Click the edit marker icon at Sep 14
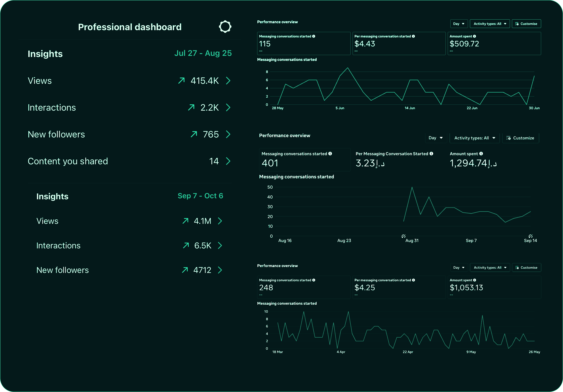The width and height of the screenshot is (563, 392). pos(530,236)
